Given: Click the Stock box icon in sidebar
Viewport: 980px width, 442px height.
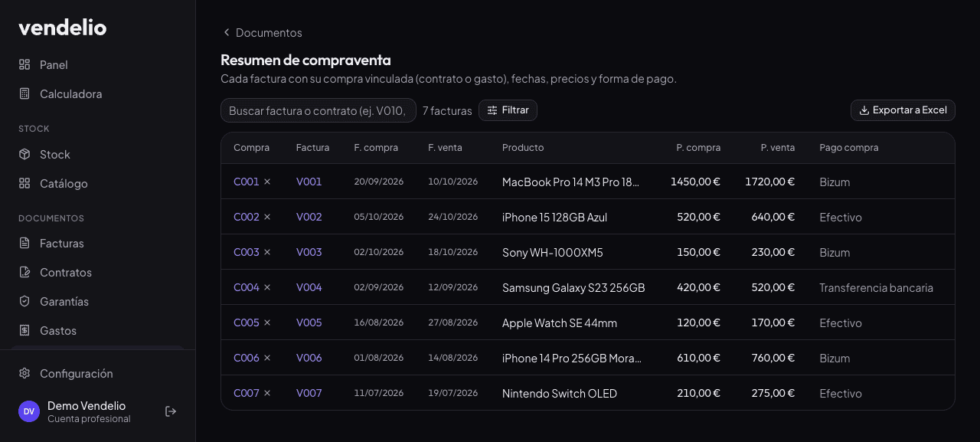Looking at the screenshot, I should point(24,154).
